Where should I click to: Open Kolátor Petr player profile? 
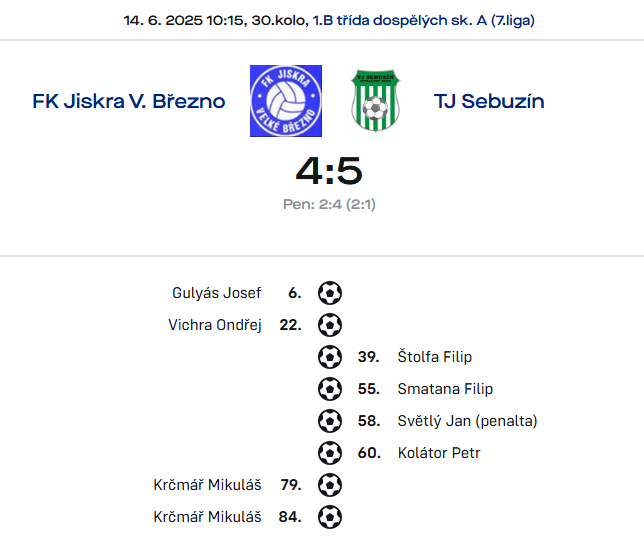[439, 453]
